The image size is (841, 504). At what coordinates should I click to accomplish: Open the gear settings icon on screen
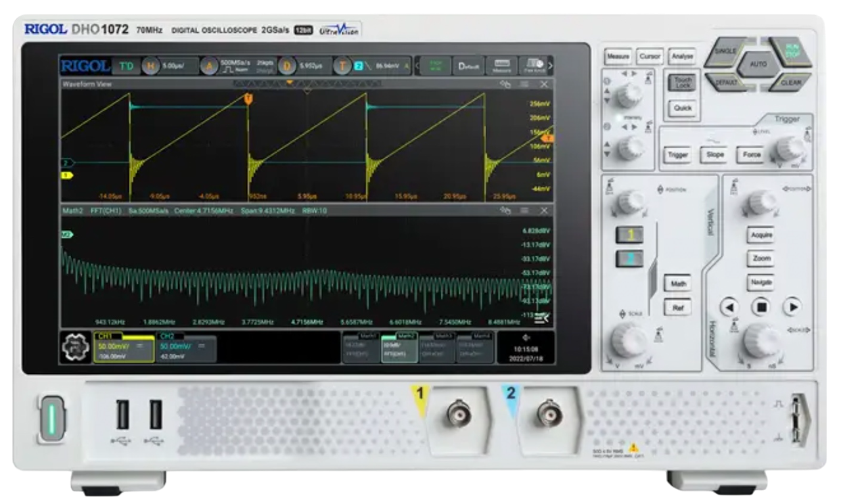point(77,348)
